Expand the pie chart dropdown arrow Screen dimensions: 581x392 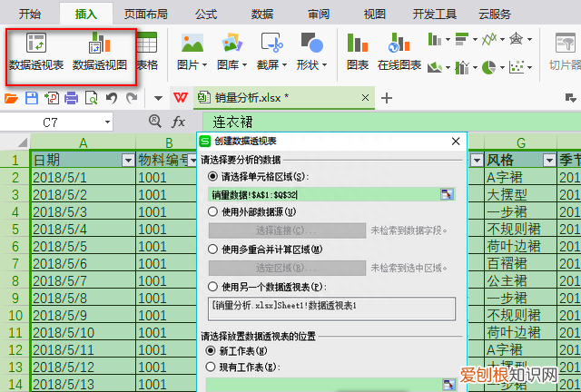click(502, 67)
